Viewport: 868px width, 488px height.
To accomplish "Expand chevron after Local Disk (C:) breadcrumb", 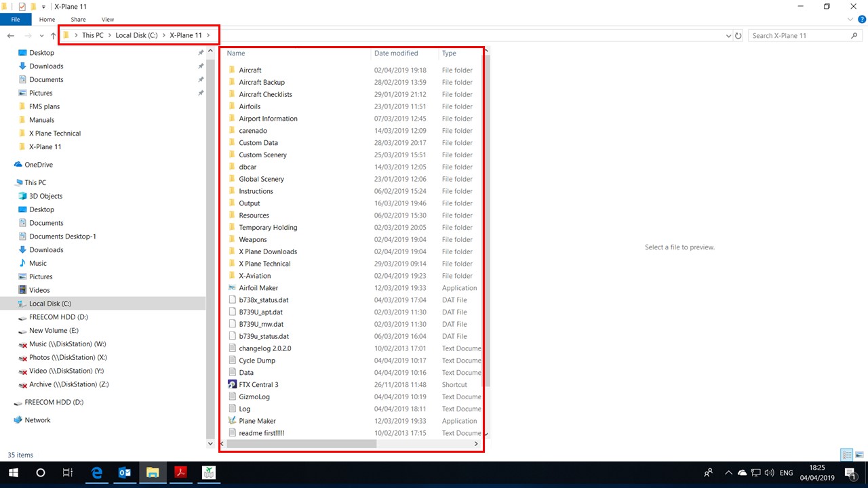I will (x=163, y=35).
